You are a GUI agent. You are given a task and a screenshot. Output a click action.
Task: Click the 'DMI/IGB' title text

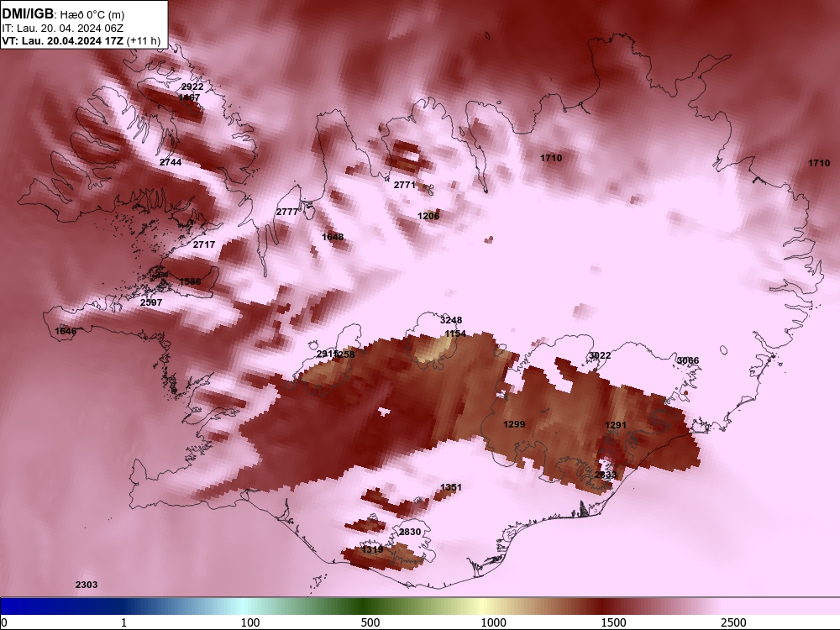click(x=28, y=14)
